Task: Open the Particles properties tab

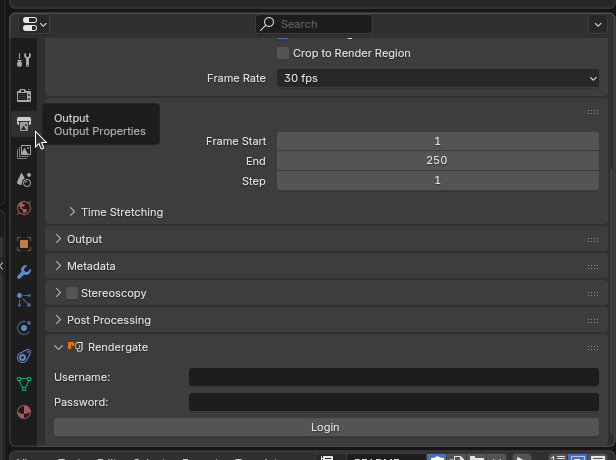Action: (24, 300)
